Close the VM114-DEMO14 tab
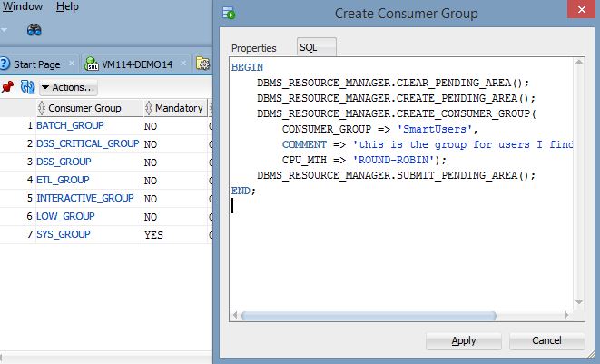Screen dimensions: 600x364 pyautogui.click(x=183, y=64)
